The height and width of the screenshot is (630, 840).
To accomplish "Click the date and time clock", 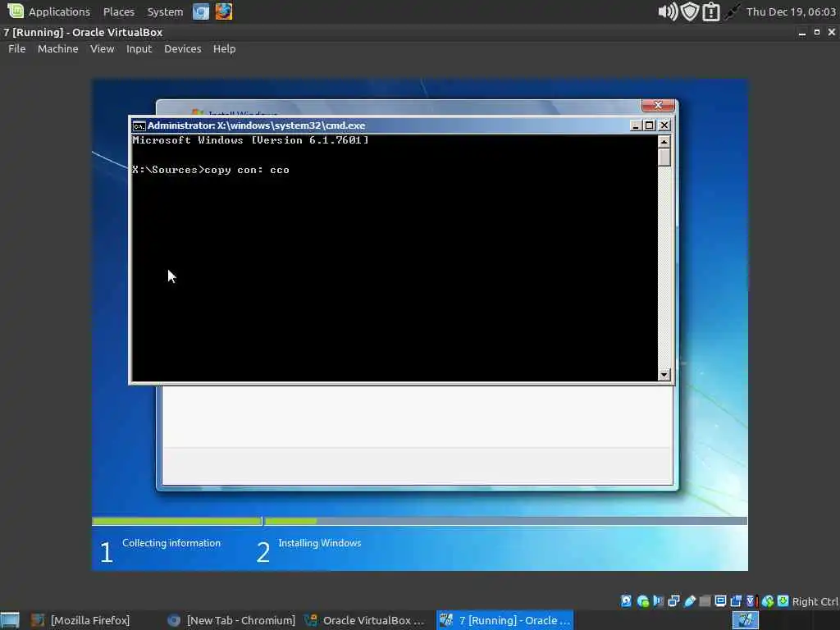I will click(x=791, y=11).
